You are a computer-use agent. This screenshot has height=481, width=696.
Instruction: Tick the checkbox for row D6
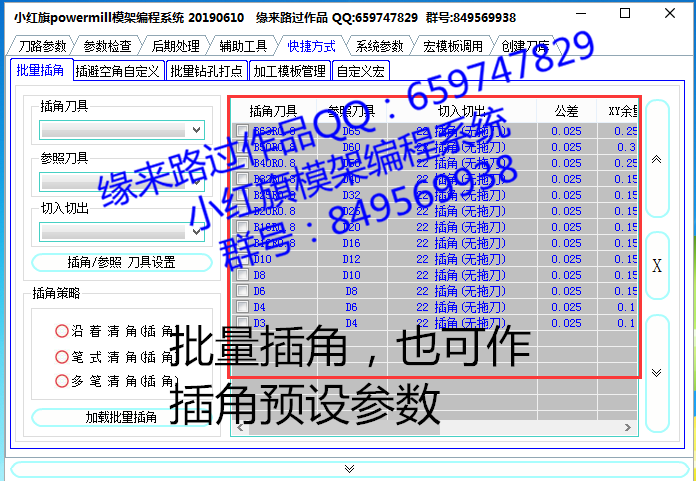[242, 291]
